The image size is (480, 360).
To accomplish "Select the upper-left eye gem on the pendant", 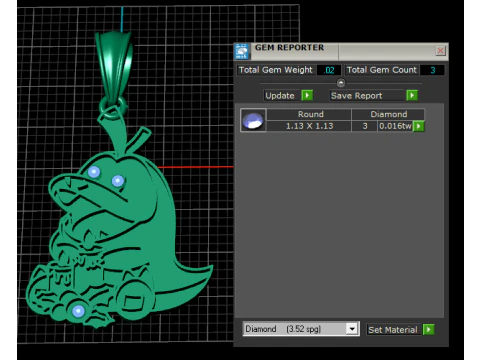I will click(x=94, y=172).
